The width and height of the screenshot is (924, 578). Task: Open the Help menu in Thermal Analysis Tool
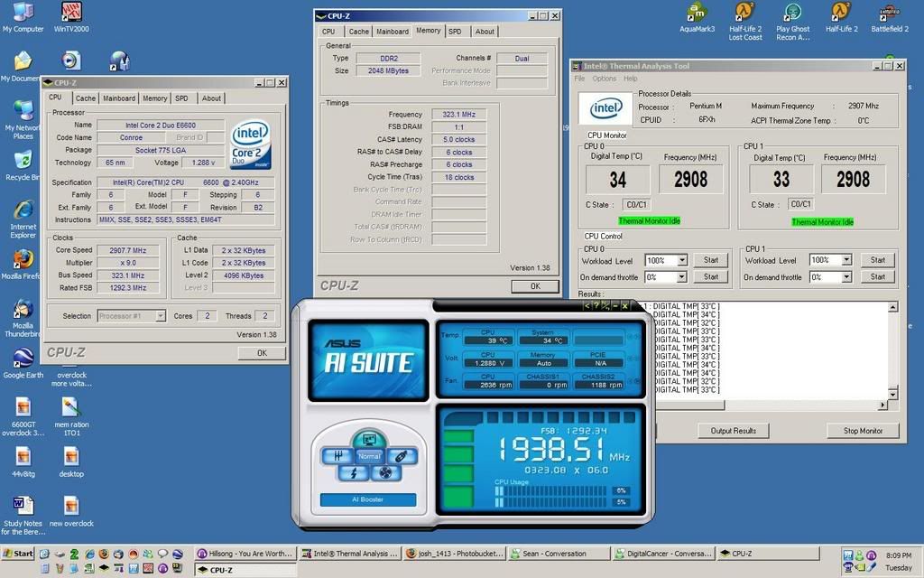tap(631, 79)
